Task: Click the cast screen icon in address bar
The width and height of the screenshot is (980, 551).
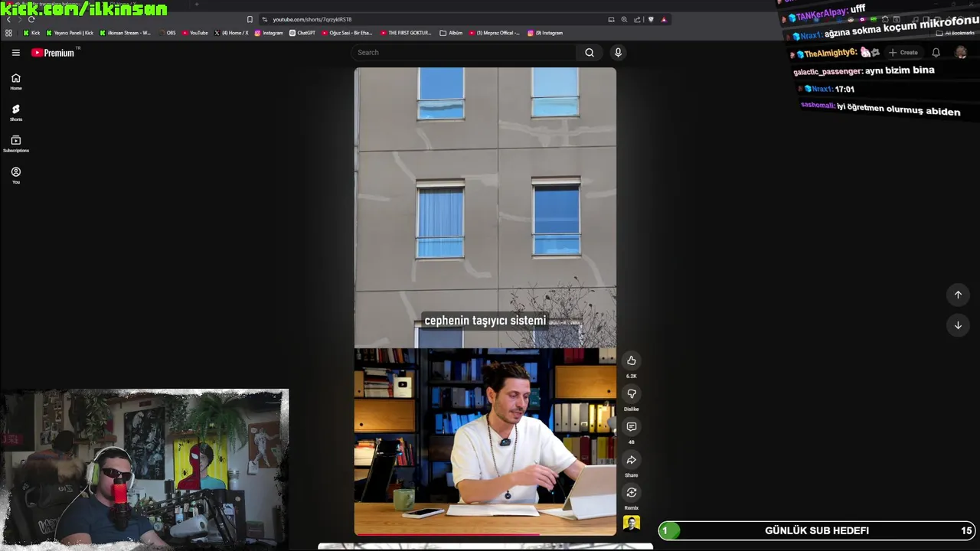Action: (x=611, y=19)
